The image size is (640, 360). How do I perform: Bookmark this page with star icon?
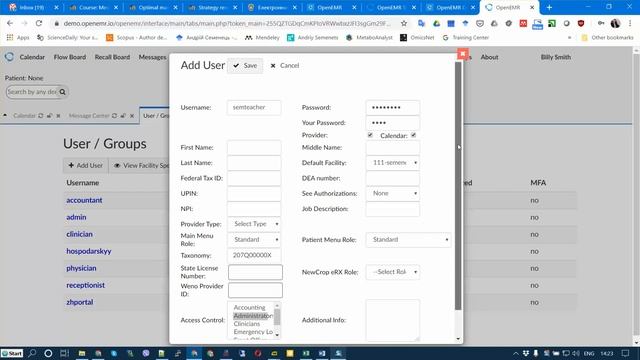point(404,23)
